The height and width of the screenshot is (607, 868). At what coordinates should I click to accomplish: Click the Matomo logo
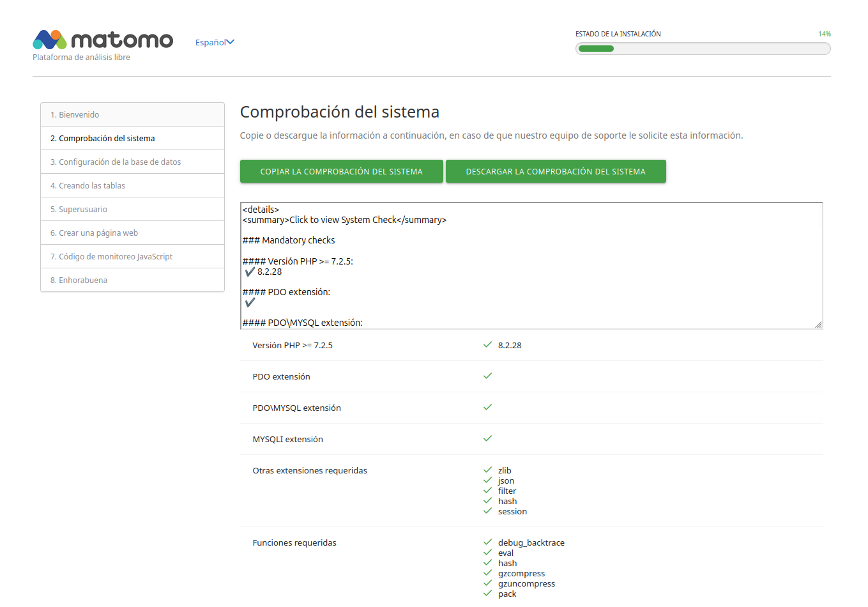coord(103,40)
